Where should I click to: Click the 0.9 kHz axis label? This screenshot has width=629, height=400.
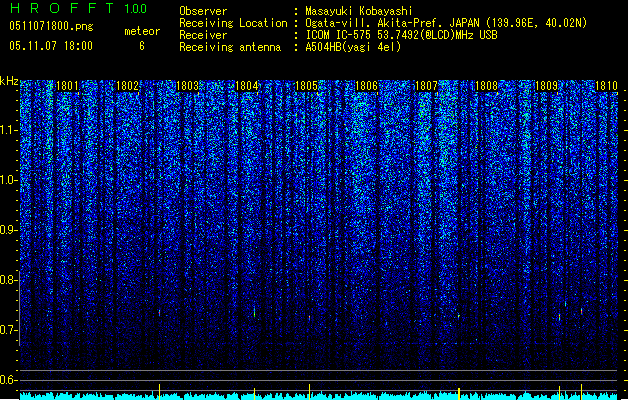(8, 230)
